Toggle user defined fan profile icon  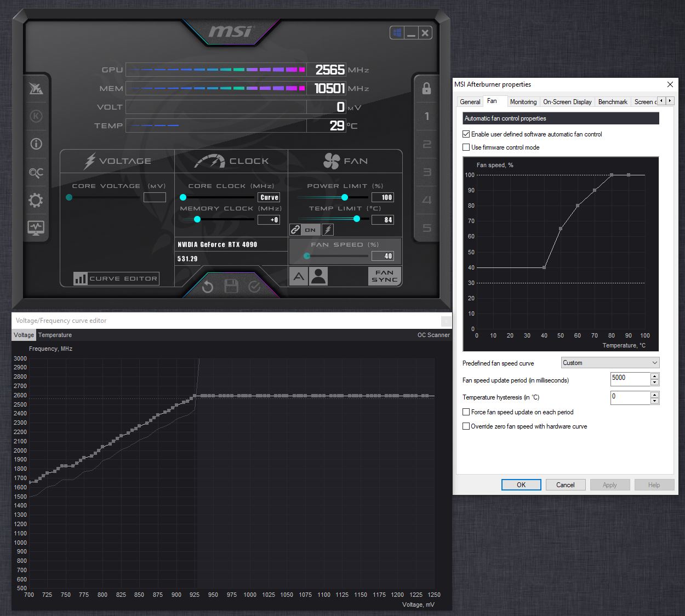coord(318,276)
